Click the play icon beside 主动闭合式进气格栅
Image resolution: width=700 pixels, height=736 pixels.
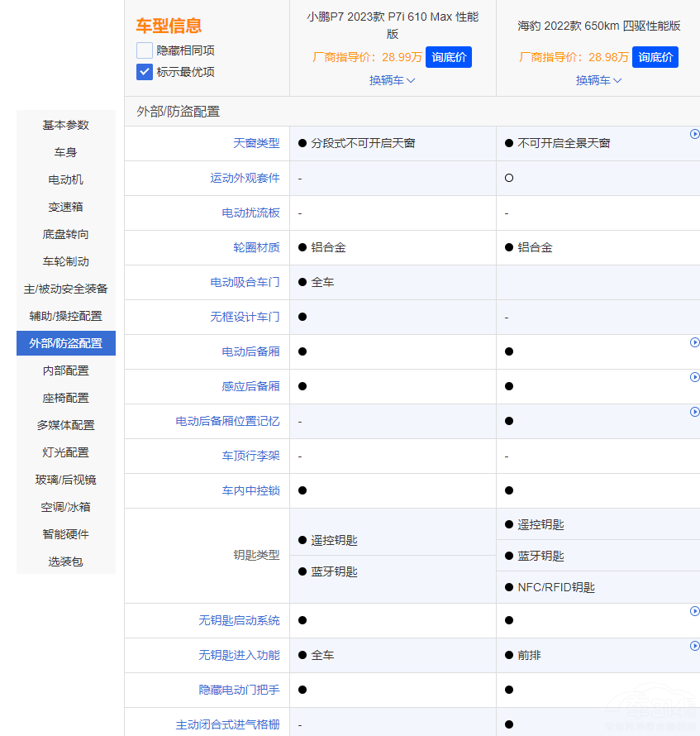point(694,715)
